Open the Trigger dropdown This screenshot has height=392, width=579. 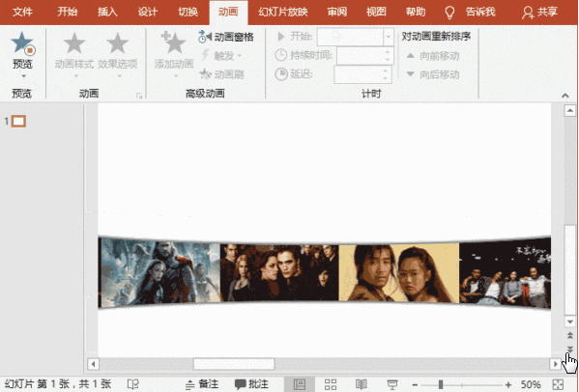point(221,56)
